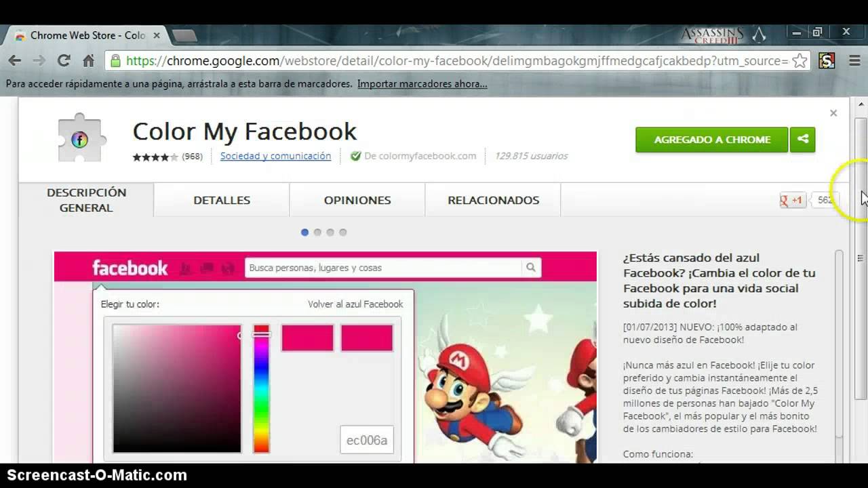Click the De colormyfacebook.com publisher text
The image size is (868, 488).
tap(420, 156)
